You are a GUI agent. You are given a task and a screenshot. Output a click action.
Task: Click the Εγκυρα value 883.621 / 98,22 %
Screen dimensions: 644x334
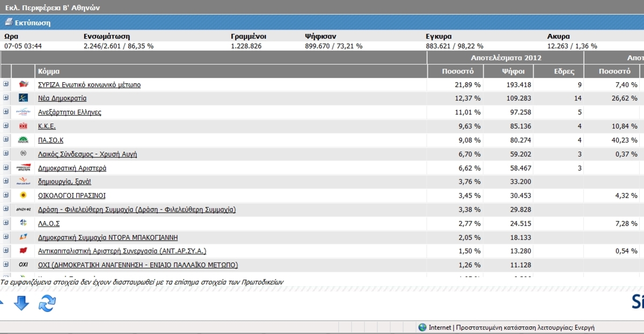point(455,46)
